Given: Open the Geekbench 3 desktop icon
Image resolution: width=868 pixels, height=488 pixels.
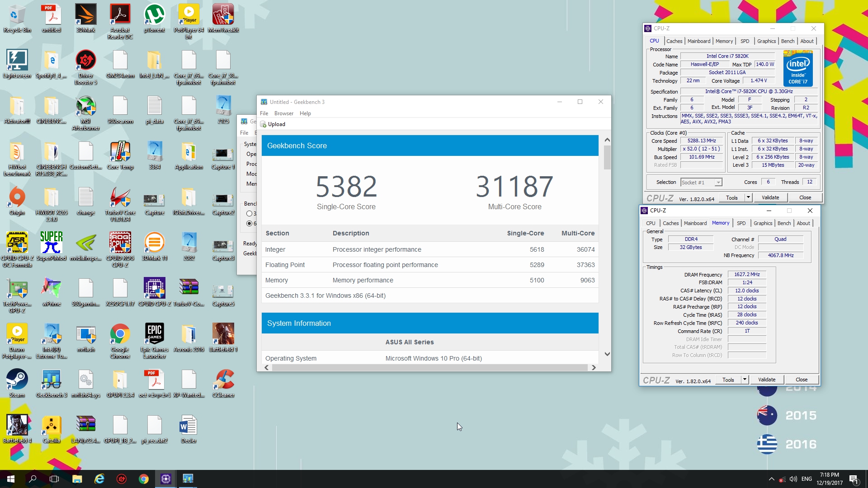Looking at the screenshot, I should [51, 384].
